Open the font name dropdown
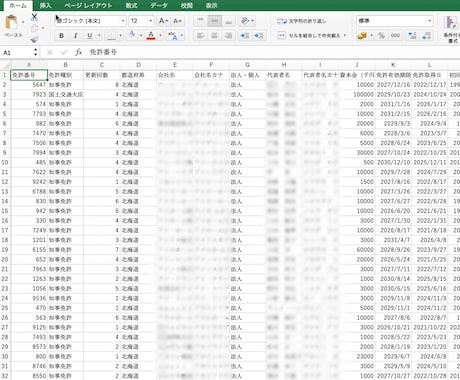 pyautogui.click(x=123, y=21)
